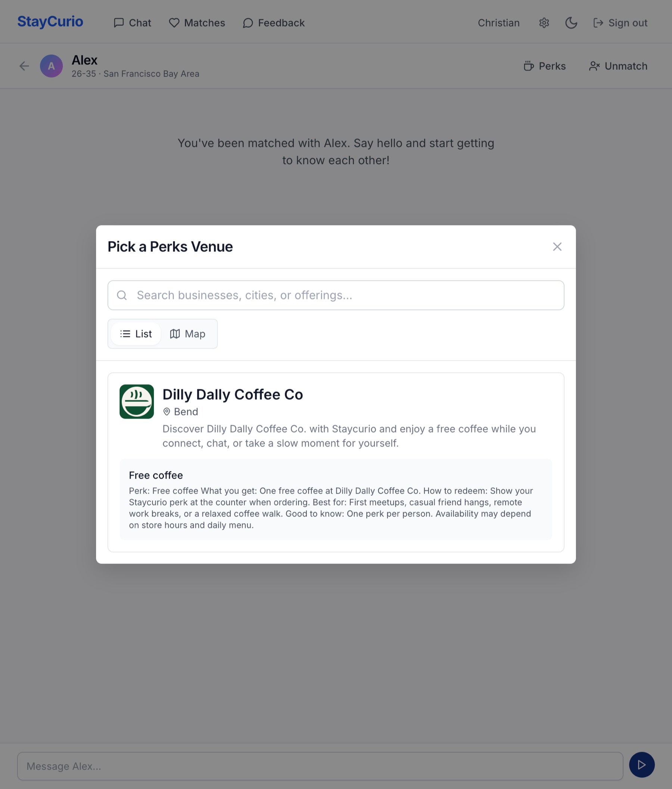Click the Dilly Dally Coffee Co logo
Viewport: 672px width, 789px height.
tap(137, 401)
